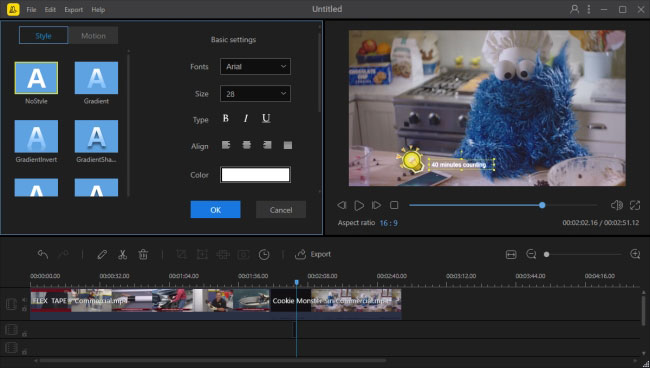Confirm text settings with OK
Image resolution: width=650 pixels, height=368 pixels.
point(216,210)
